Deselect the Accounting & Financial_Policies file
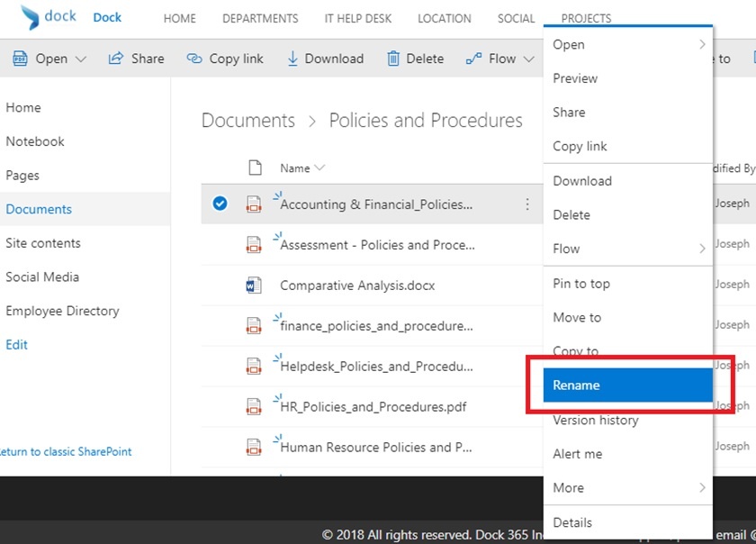 [x=219, y=203]
